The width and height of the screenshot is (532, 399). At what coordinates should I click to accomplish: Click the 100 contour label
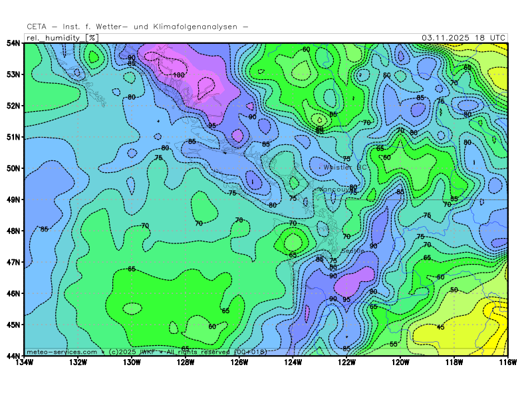[178, 75]
